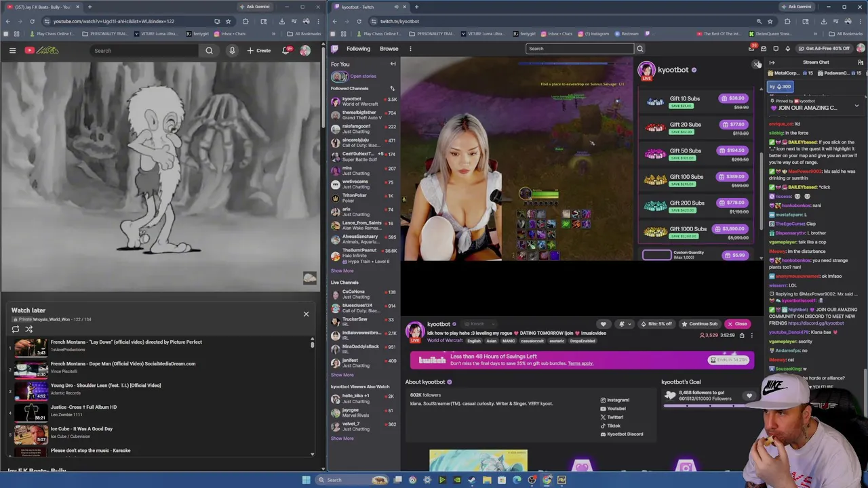This screenshot has width=868, height=488.
Task: Buy Gift 50 Subs for $194.50
Action: (x=734, y=150)
